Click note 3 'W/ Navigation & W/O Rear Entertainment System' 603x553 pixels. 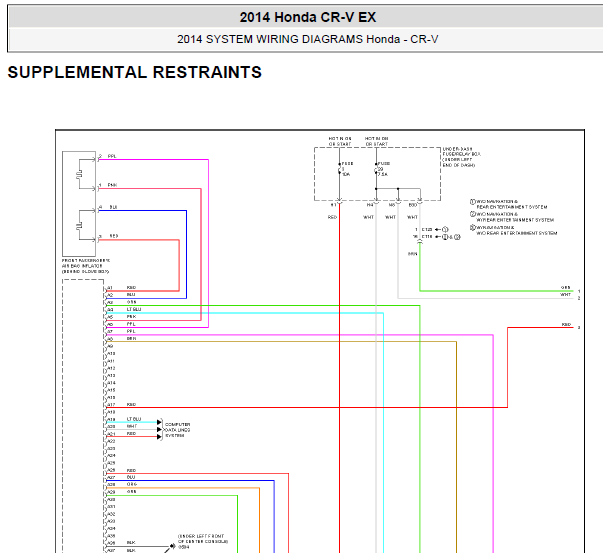[513, 230]
